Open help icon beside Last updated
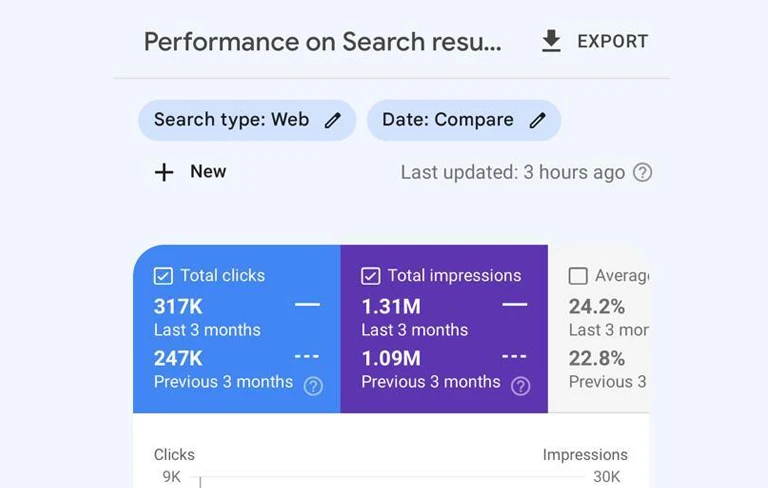Viewport: 768px width, 488px height. [642, 172]
